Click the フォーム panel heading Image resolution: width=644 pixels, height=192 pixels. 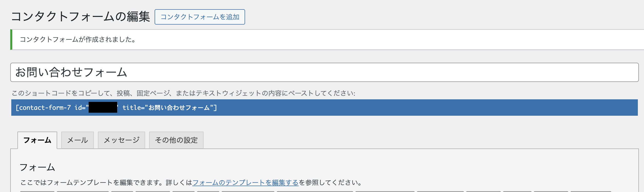click(37, 167)
